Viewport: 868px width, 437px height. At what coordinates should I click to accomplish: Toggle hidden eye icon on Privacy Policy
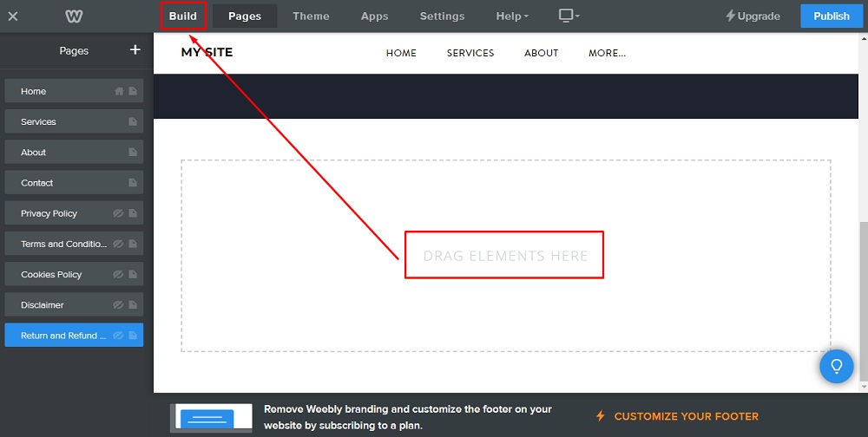[118, 213]
